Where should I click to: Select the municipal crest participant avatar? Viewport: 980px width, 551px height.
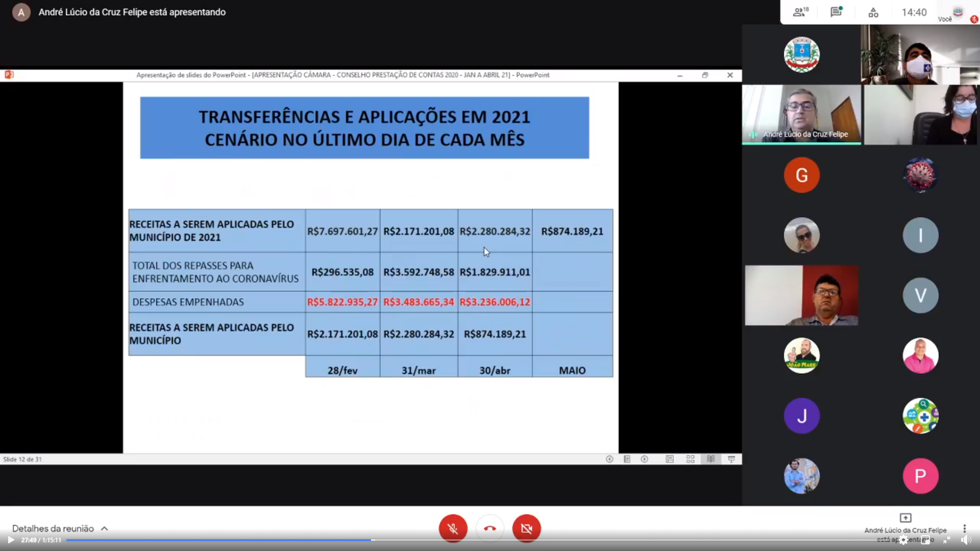801,55
